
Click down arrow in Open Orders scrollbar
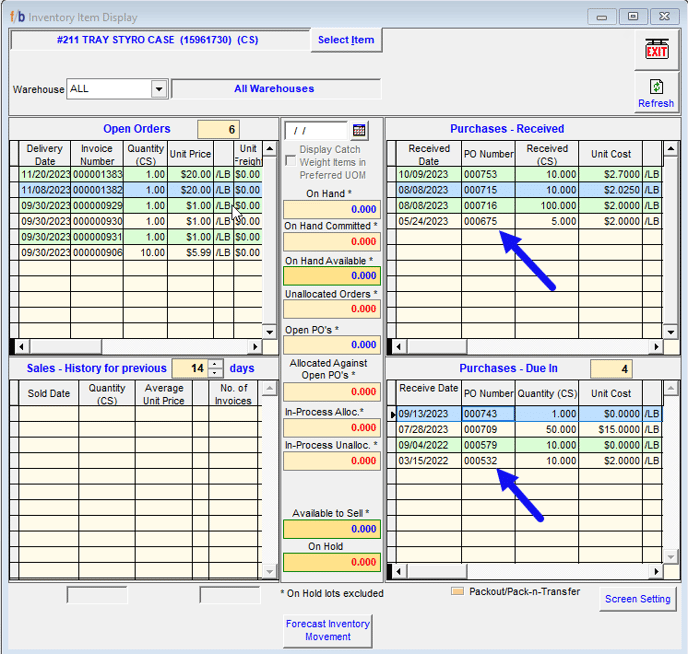269,332
